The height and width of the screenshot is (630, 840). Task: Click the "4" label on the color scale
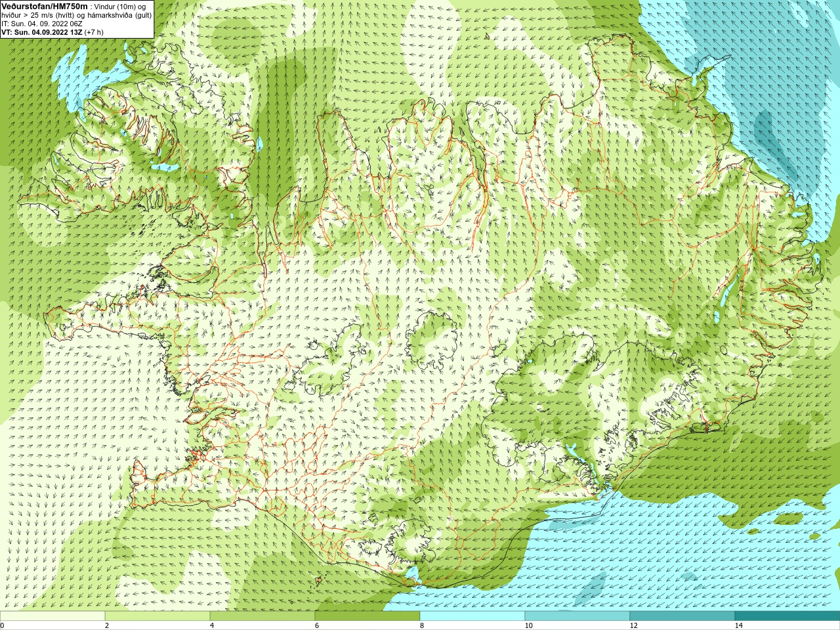212,625
